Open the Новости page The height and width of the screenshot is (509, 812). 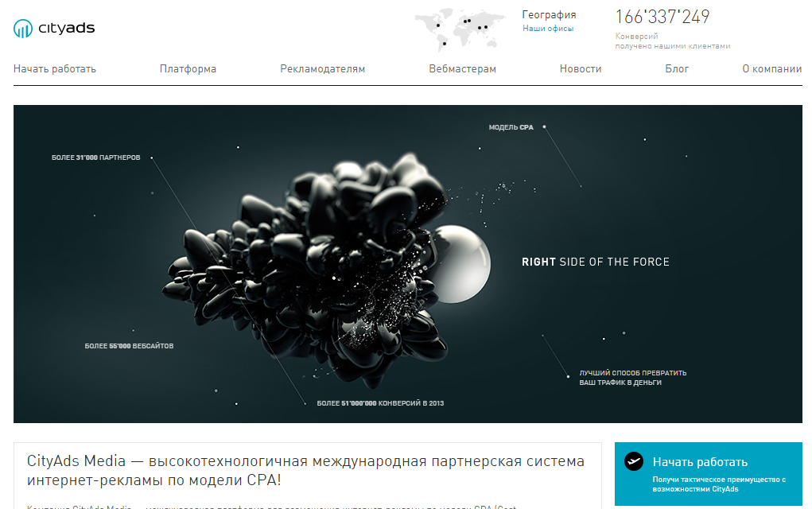click(x=581, y=69)
